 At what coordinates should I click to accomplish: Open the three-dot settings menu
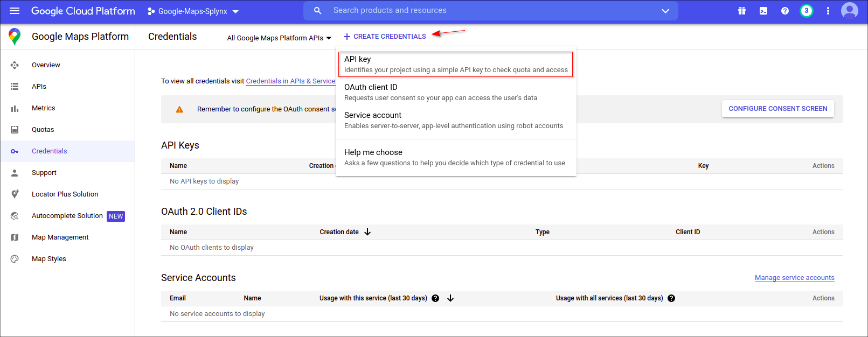[x=828, y=11]
